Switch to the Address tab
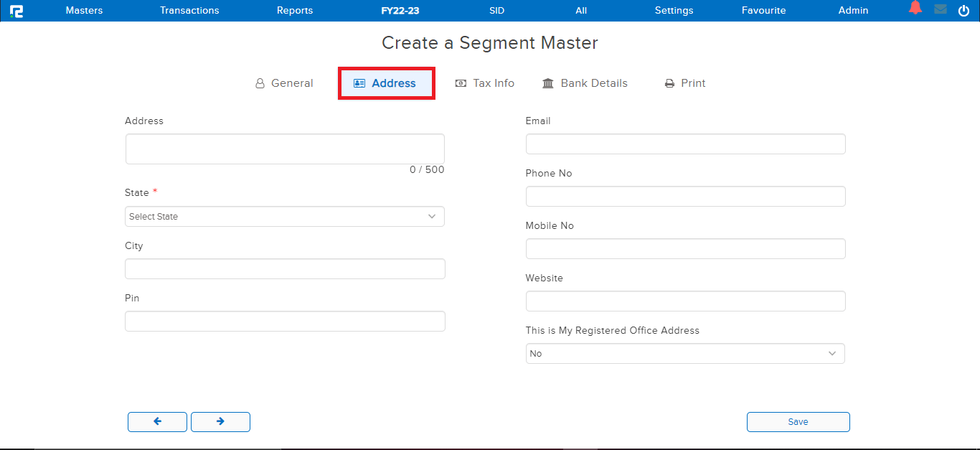The image size is (980, 450). (386, 83)
